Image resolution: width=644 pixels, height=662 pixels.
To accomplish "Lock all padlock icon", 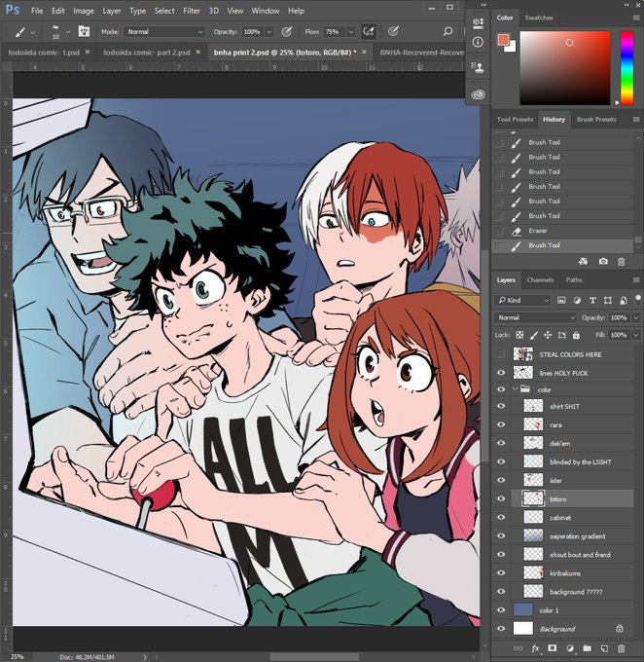I will [576, 335].
